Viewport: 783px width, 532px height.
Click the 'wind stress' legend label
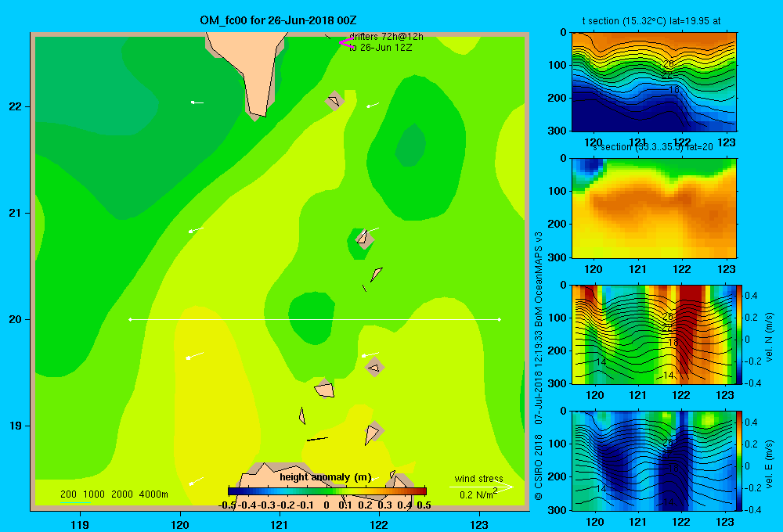[x=479, y=479]
